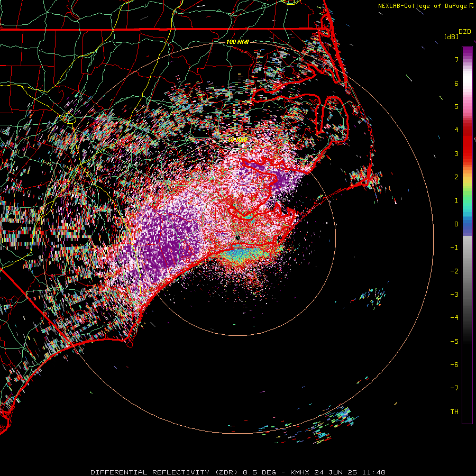Click the 100 NMI range ring label

click(x=237, y=42)
